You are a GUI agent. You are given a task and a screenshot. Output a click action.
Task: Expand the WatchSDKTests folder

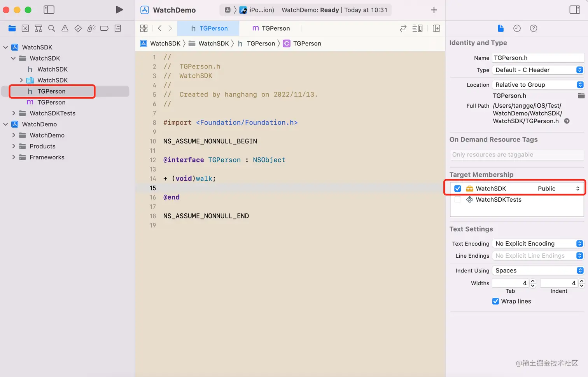(x=14, y=113)
